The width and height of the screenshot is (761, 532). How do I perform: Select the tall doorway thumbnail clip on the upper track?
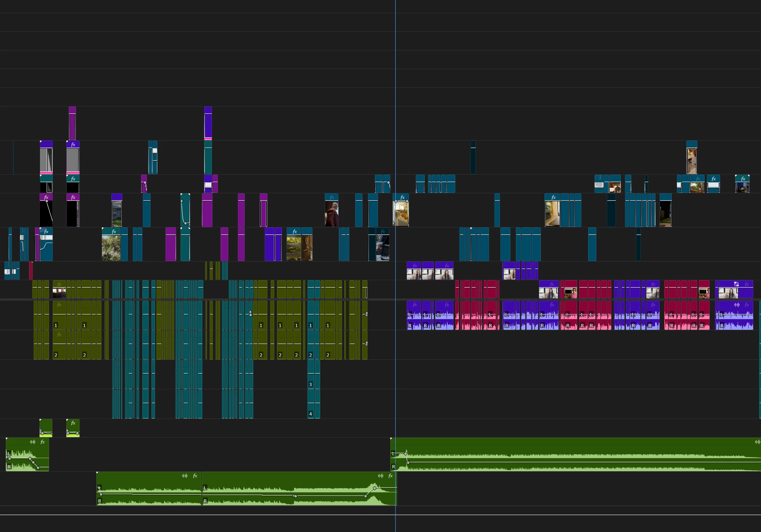pyautogui.click(x=692, y=157)
